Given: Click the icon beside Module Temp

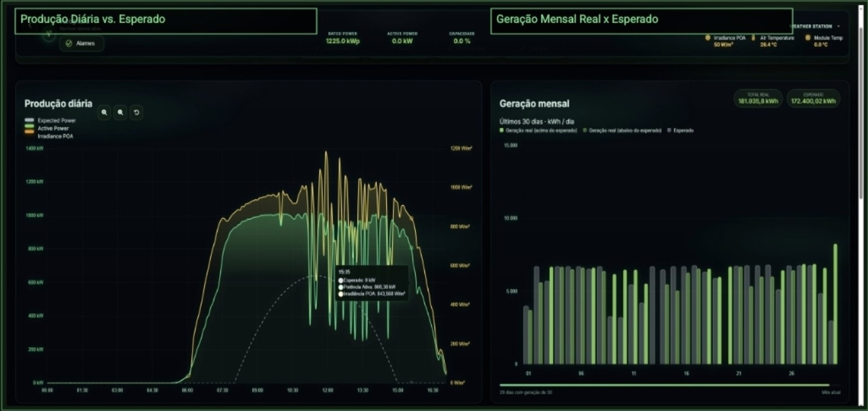Looking at the screenshot, I should [x=808, y=38].
